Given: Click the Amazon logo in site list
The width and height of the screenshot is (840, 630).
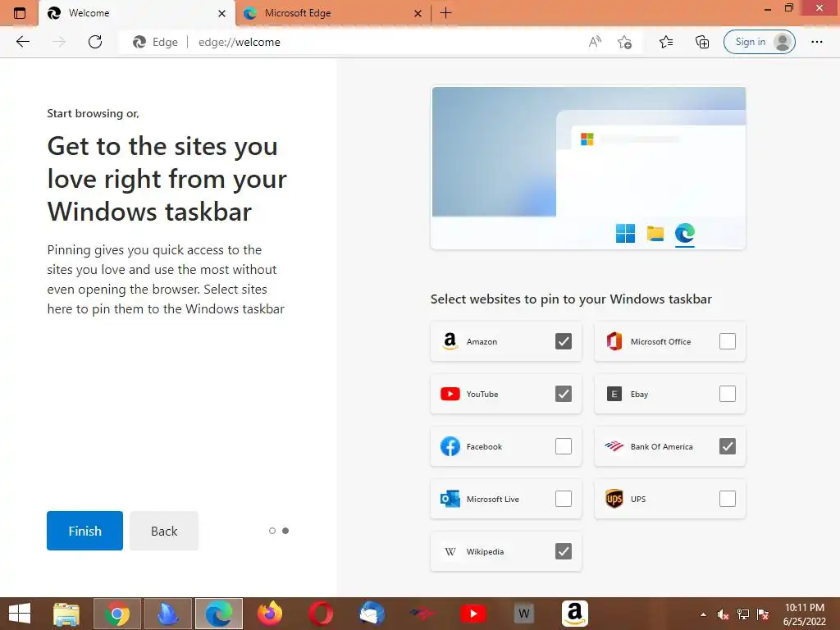Looking at the screenshot, I should [x=450, y=341].
